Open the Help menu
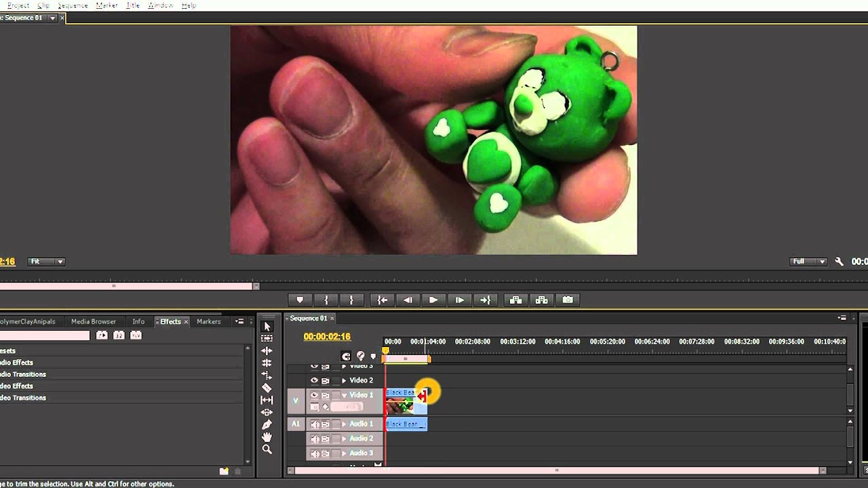Image resolution: width=868 pixels, height=488 pixels. (189, 5)
